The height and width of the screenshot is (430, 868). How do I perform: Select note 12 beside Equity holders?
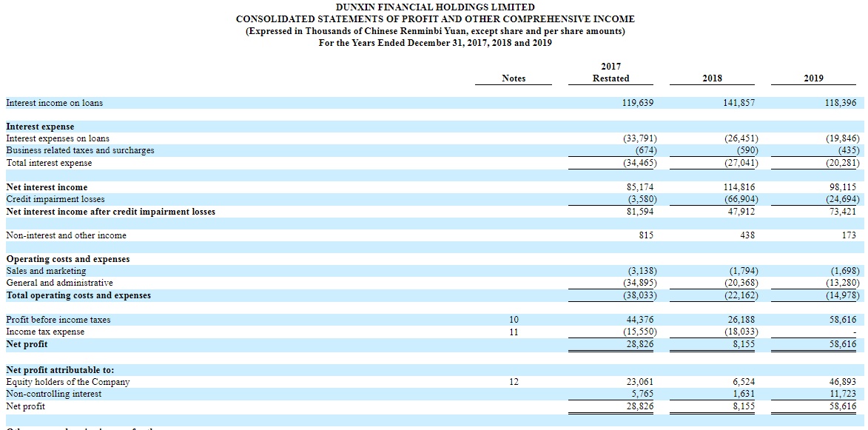click(514, 382)
